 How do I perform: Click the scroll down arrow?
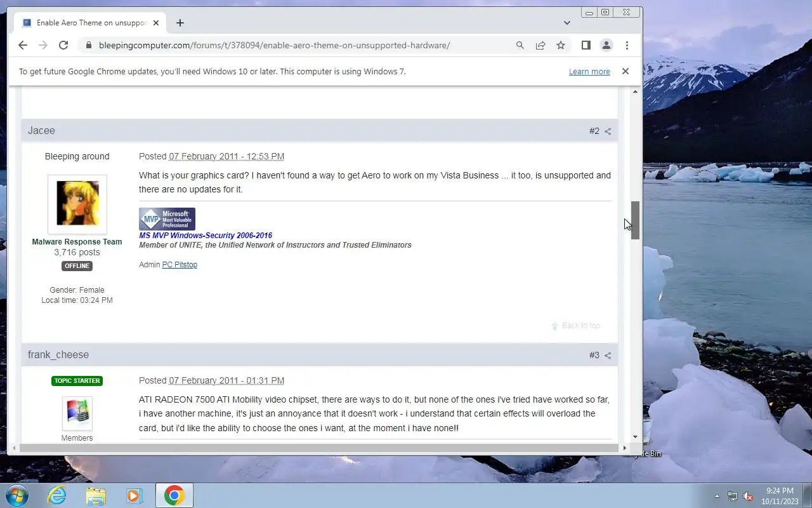(635, 438)
